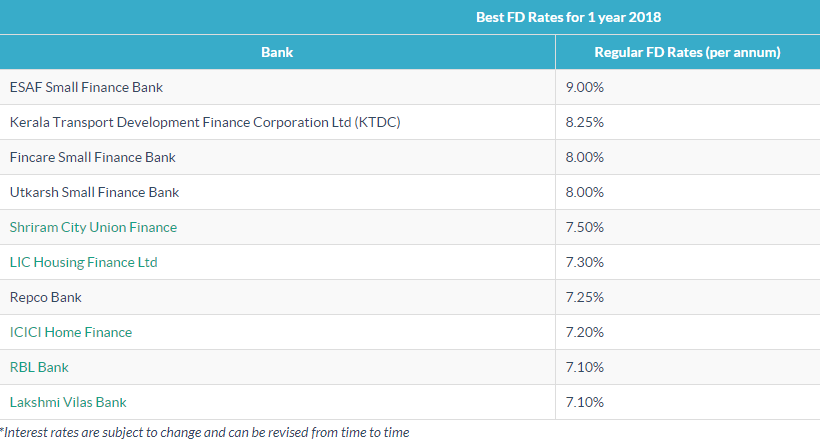
Task: Click the Utkarsh Small Finance Bank name
Action: point(94,192)
